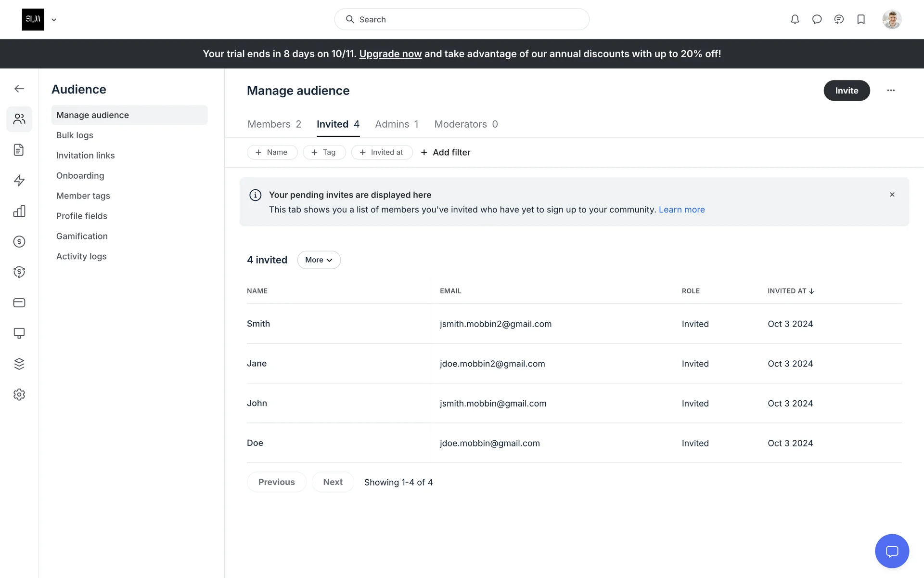The height and width of the screenshot is (578, 924).
Task: Open Invitation links in Audience menu
Action: pos(86,156)
